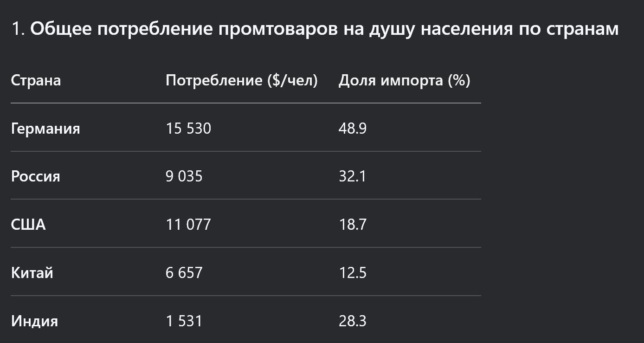Click the США row label

click(x=28, y=225)
